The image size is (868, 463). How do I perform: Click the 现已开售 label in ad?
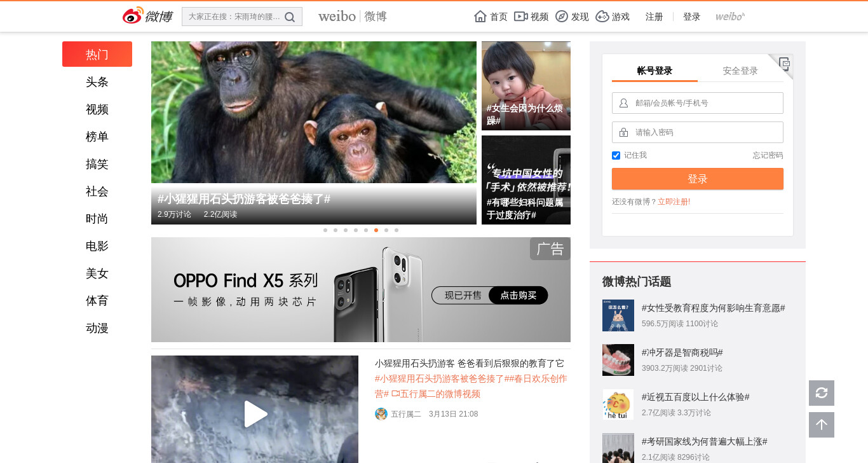click(463, 295)
